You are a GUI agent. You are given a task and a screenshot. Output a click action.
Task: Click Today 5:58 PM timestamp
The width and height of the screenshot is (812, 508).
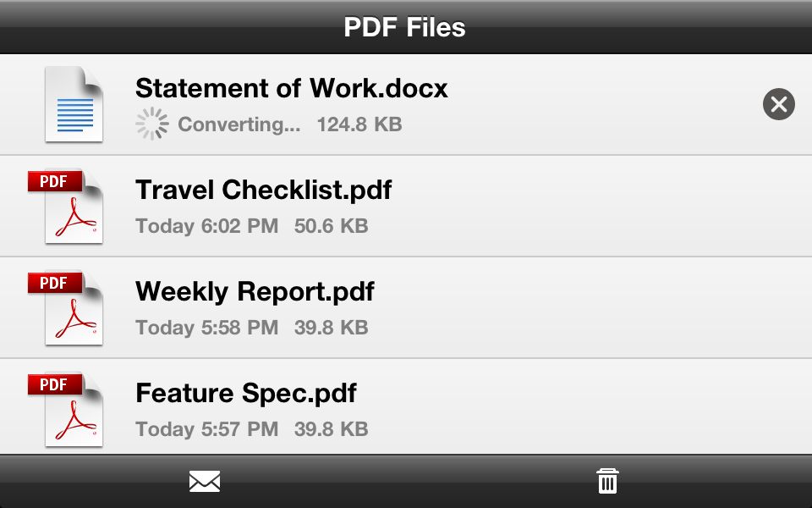207,328
